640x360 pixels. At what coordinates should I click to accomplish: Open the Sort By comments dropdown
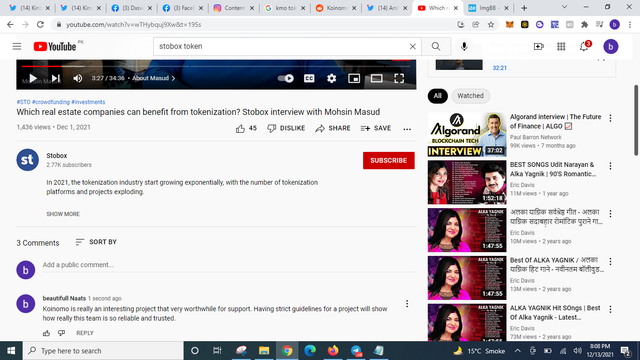pyautogui.click(x=96, y=242)
